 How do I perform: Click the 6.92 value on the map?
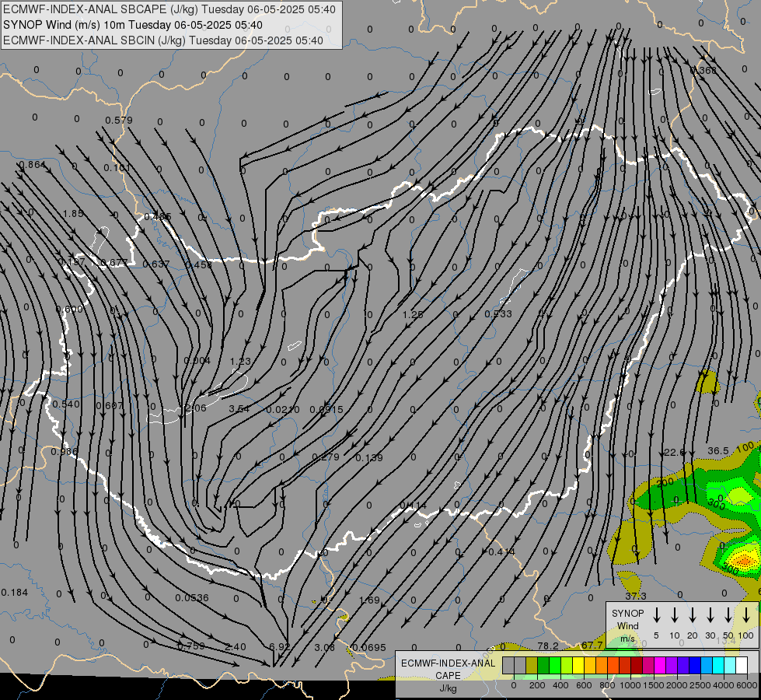[280, 646]
